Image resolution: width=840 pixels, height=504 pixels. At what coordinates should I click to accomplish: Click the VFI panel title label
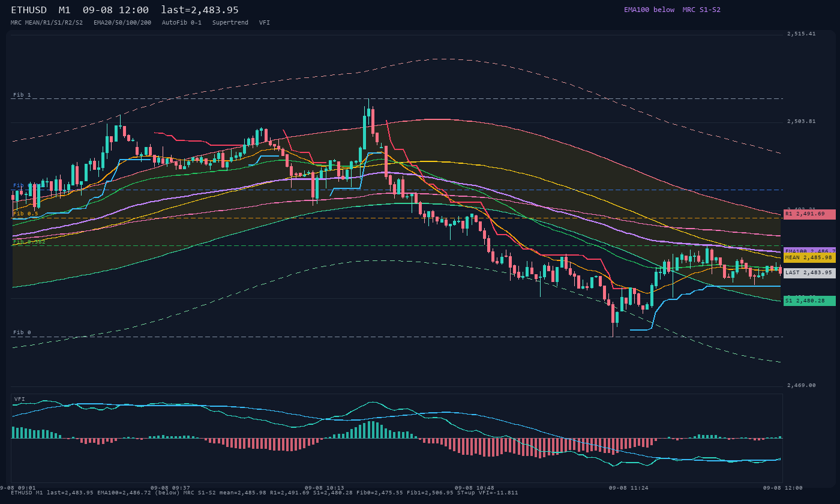20,399
